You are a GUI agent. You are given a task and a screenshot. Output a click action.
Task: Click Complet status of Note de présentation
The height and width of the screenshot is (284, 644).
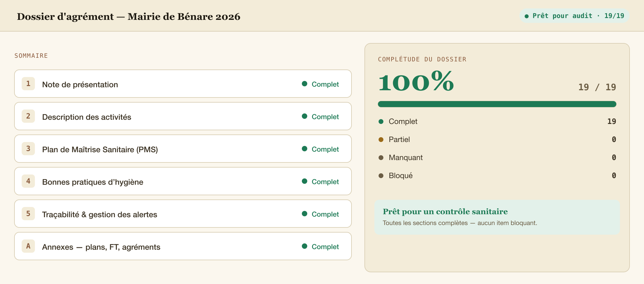320,84
